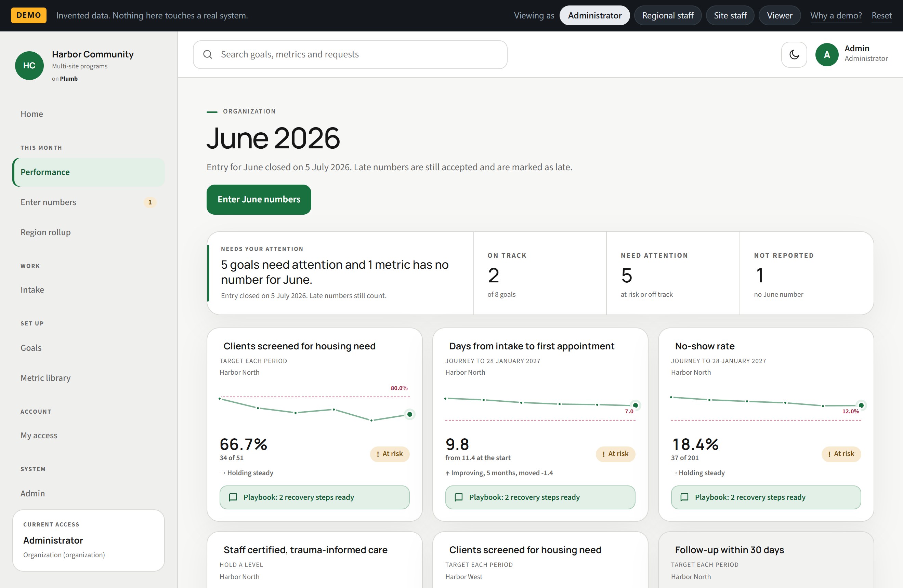Viewport: 903px width, 588px height.
Task: Click the playbook icon on the housing need card
Action: click(x=233, y=497)
